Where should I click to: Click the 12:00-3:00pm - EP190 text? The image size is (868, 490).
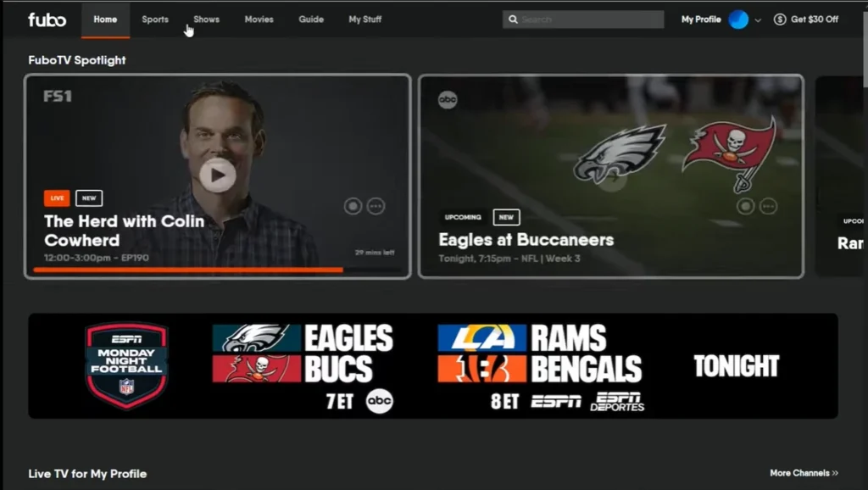tap(97, 258)
